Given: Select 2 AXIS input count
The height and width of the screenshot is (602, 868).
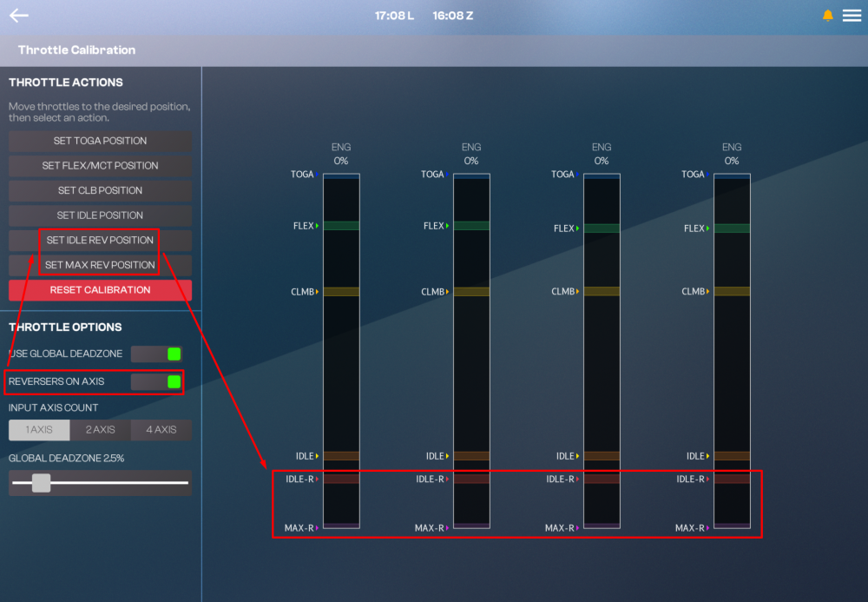Looking at the screenshot, I should pos(100,430).
